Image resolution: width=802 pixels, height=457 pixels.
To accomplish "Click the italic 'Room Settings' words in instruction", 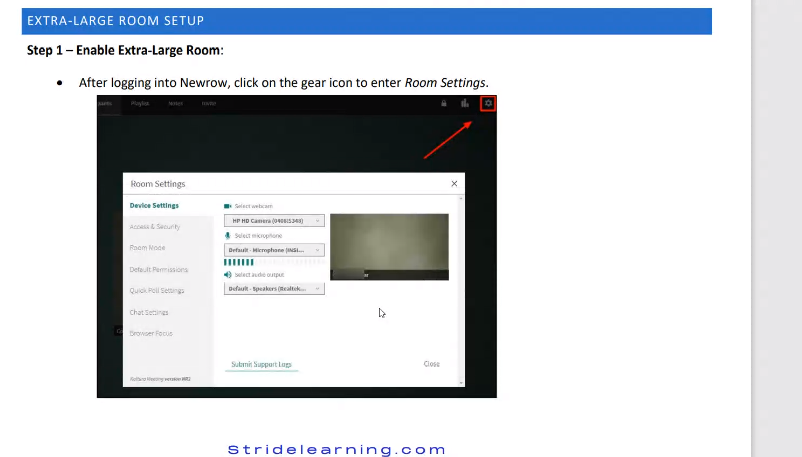I will tap(445, 82).
